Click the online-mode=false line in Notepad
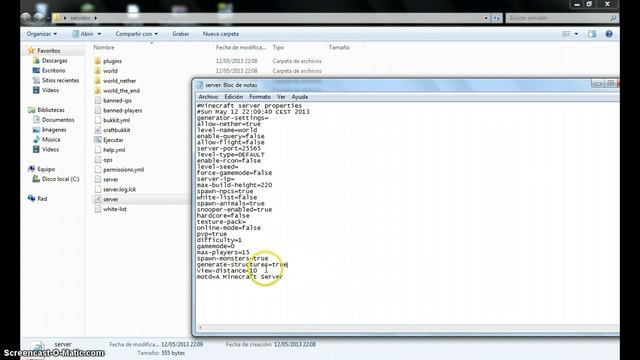Image resolution: width=640 pixels, height=360 pixels. (x=229, y=228)
